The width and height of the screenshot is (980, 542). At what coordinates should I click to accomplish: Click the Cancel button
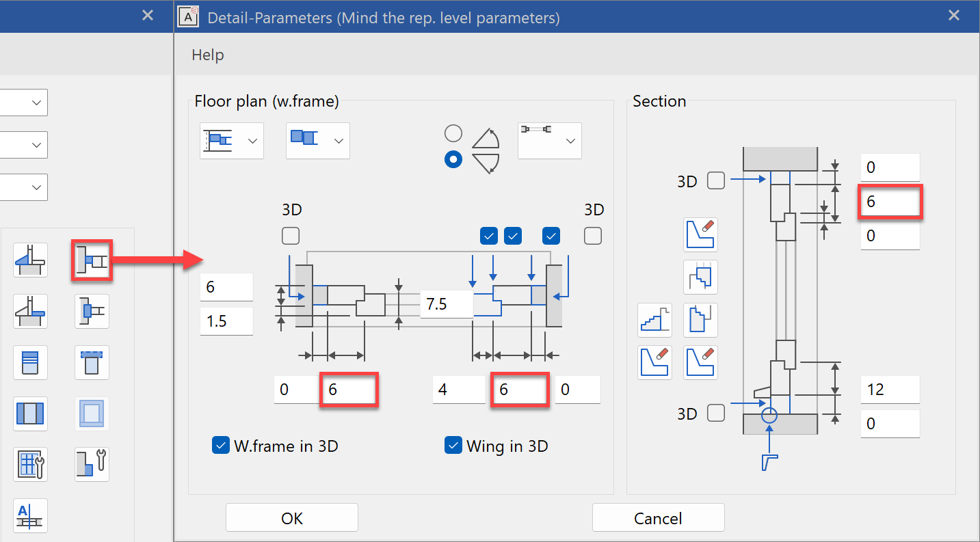[x=658, y=518]
